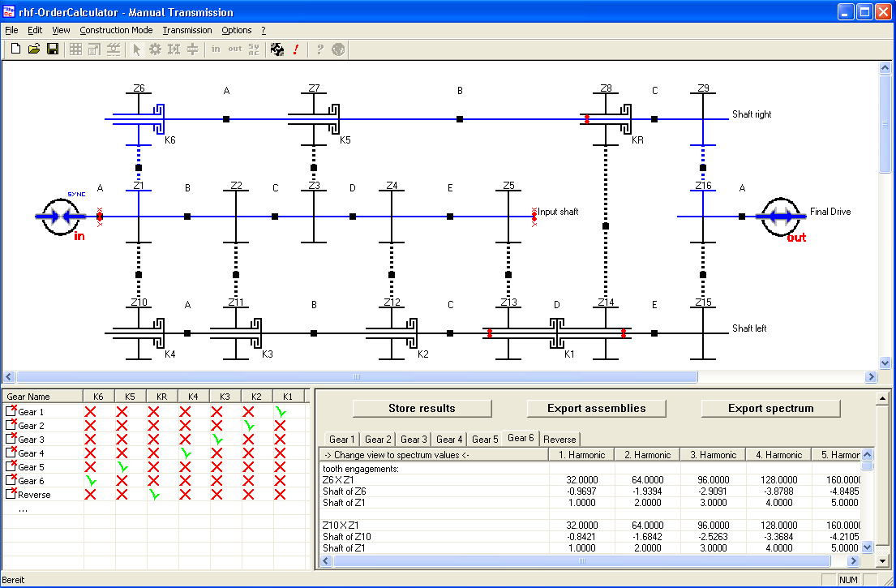
Task: Select the arrow pointer tool
Action: click(136, 49)
